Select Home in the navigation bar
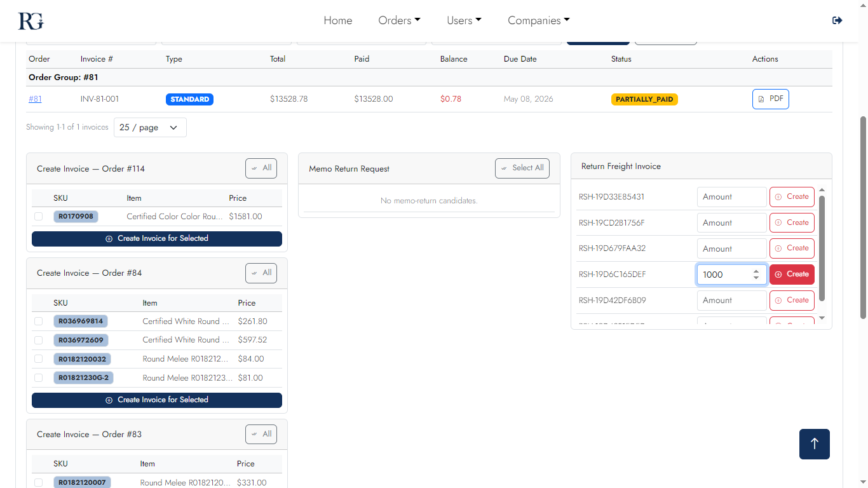Screen dimensions: 868x488 338,20
